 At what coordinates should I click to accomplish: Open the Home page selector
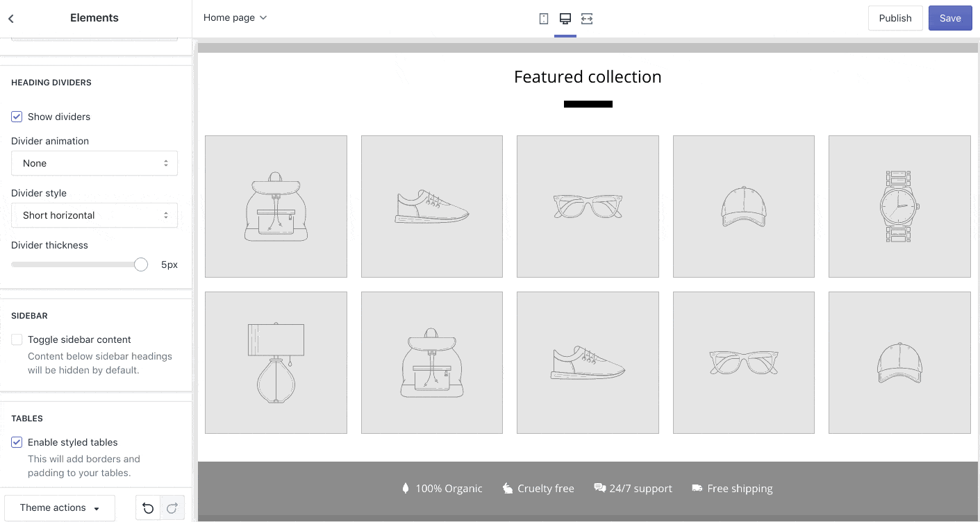[235, 17]
